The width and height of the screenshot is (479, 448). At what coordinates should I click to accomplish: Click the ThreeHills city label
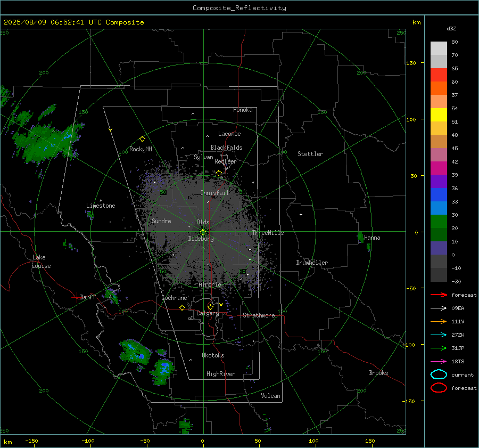coord(268,233)
